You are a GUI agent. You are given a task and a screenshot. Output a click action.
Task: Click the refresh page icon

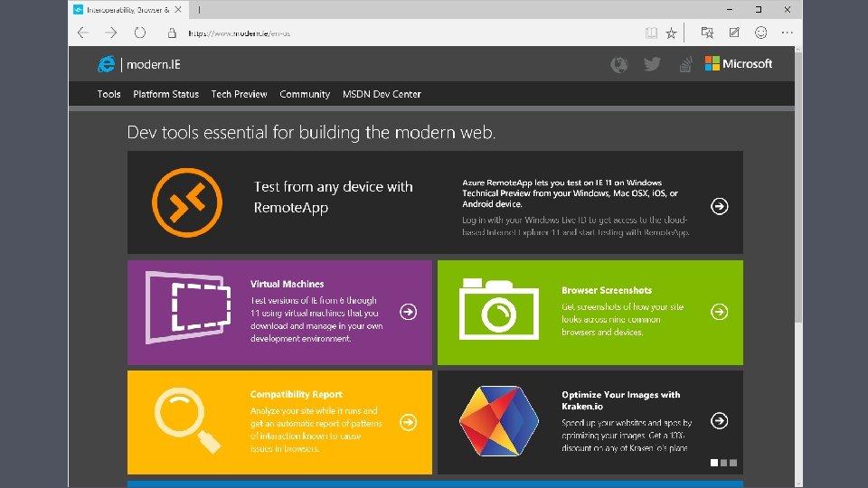[x=140, y=33]
